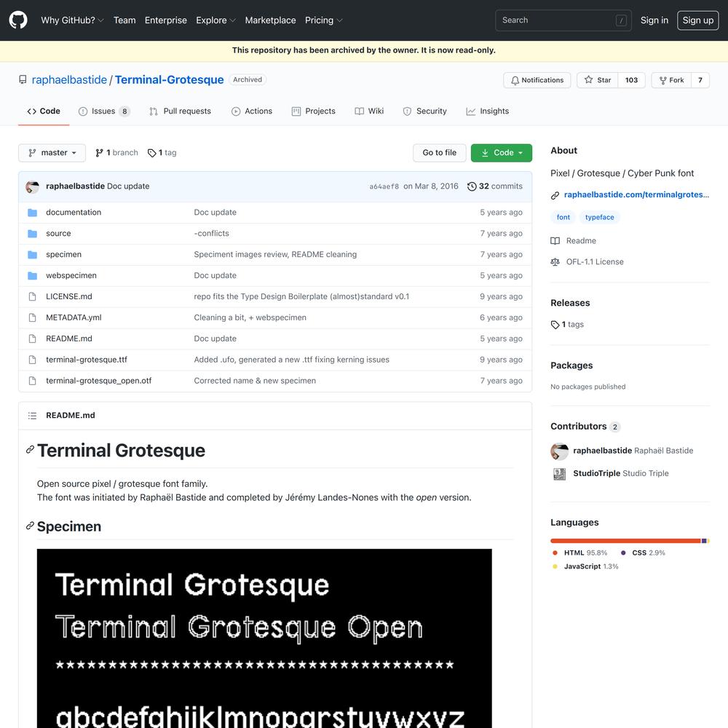Click the JavaScript language color dot

[555, 567]
